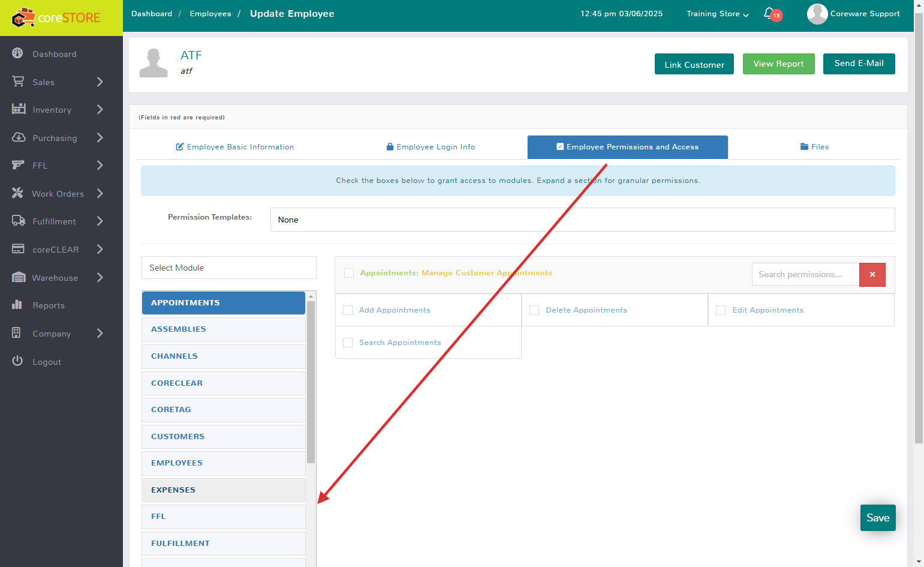Open the Permission Templates dropdown
The width and height of the screenshot is (924, 567).
582,220
